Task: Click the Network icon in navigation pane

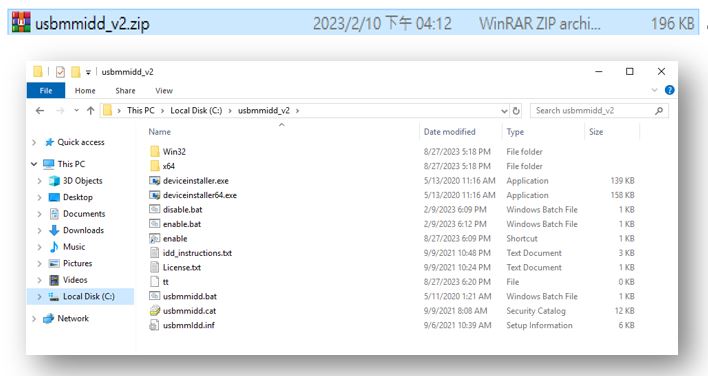Action: click(49, 318)
